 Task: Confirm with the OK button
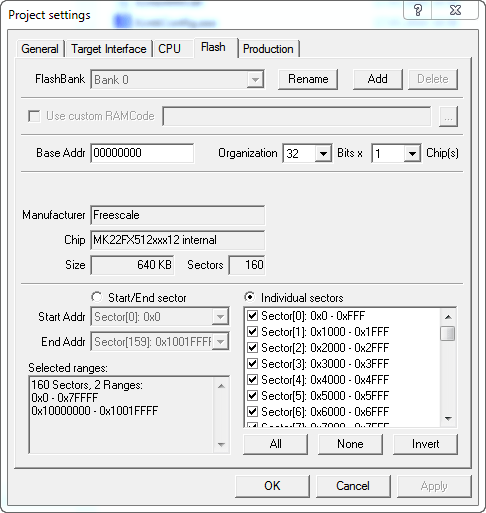pyautogui.click(x=272, y=486)
